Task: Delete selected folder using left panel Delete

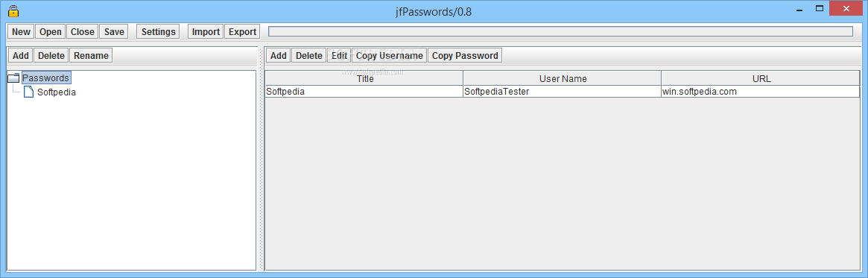Action: 51,55
